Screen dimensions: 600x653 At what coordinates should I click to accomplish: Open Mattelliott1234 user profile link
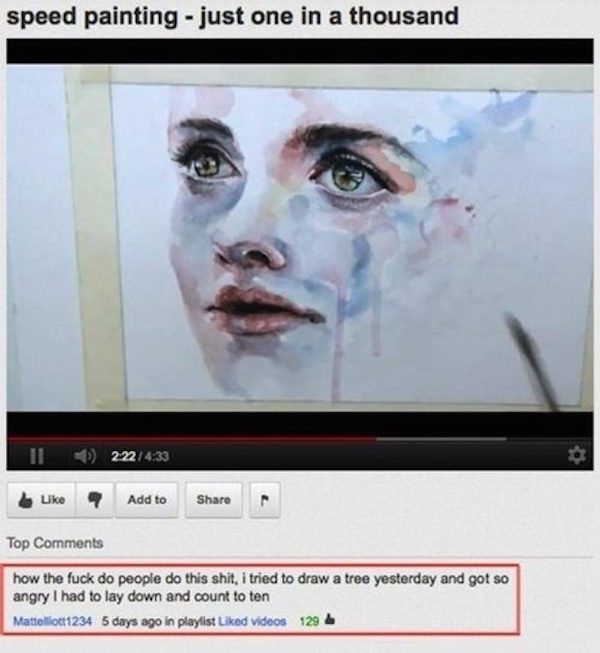(x=52, y=621)
